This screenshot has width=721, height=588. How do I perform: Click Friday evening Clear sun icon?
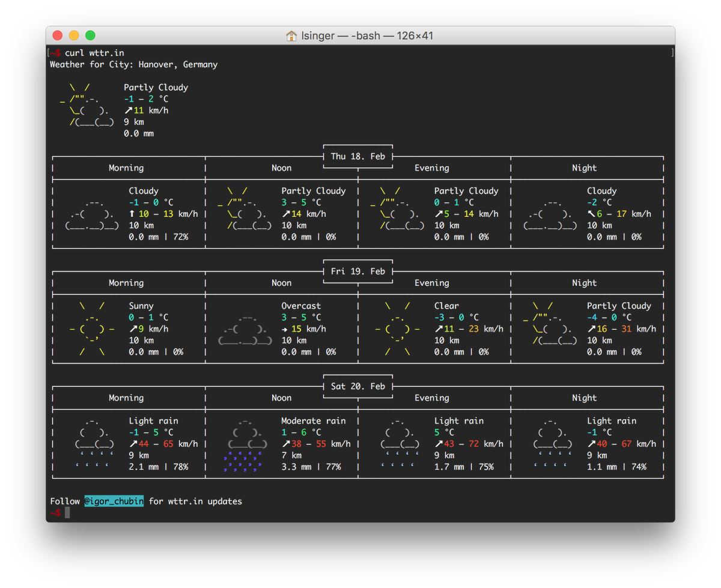tap(397, 329)
